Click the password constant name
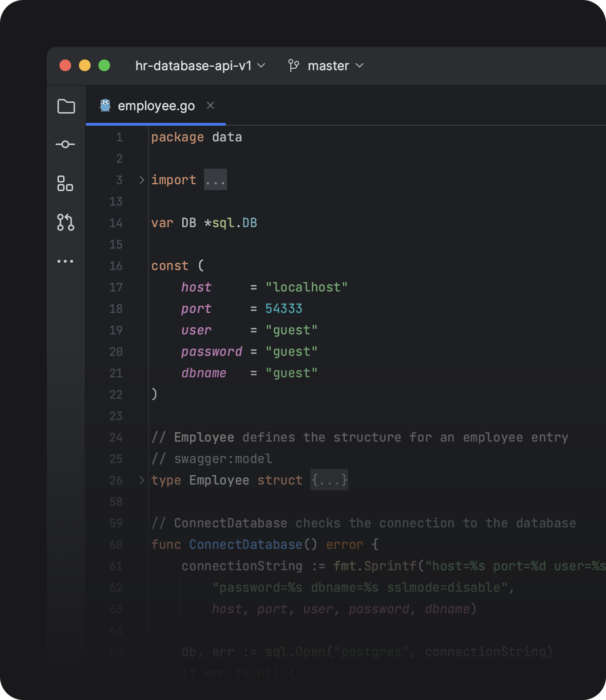 [211, 351]
